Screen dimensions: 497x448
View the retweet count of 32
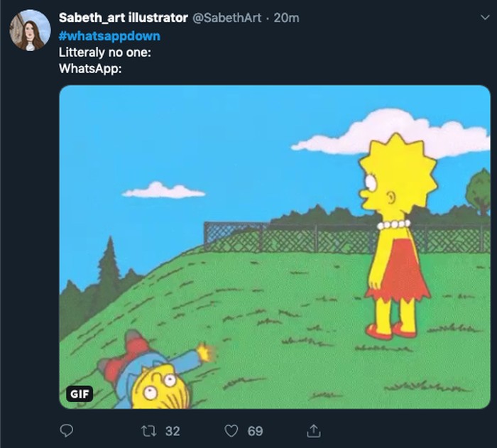pos(173,431)
